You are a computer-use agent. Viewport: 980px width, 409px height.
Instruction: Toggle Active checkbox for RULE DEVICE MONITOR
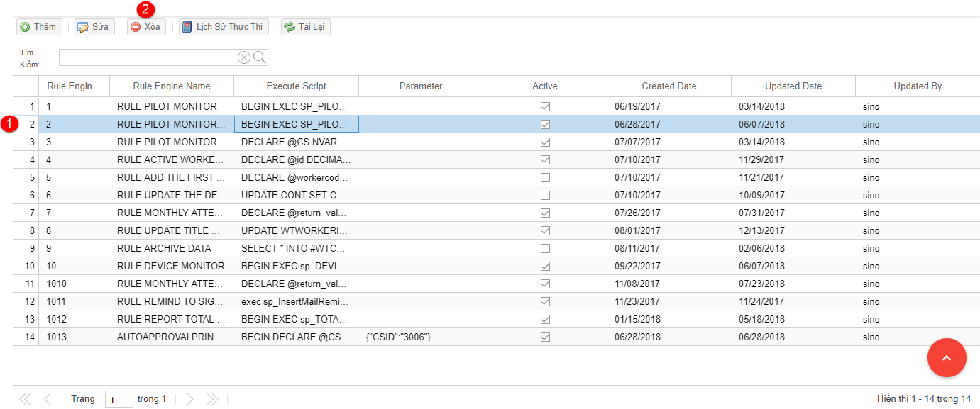[545, 267]
